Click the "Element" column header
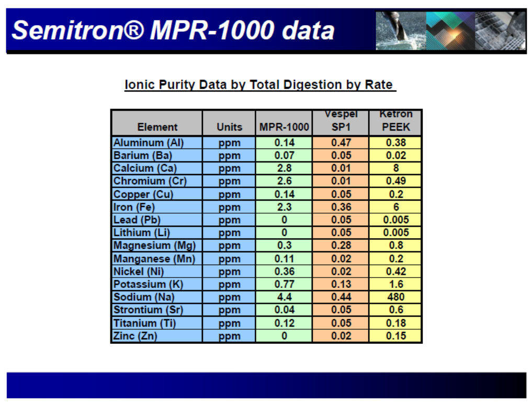This screenshot has height=405, width=532. 157,123
